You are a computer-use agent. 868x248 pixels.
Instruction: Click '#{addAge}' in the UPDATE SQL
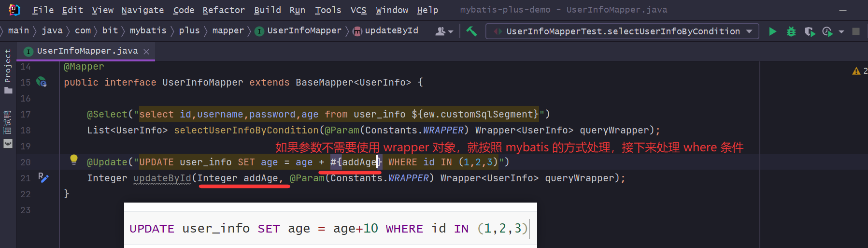pyautogui.click(x=356, y=162)
